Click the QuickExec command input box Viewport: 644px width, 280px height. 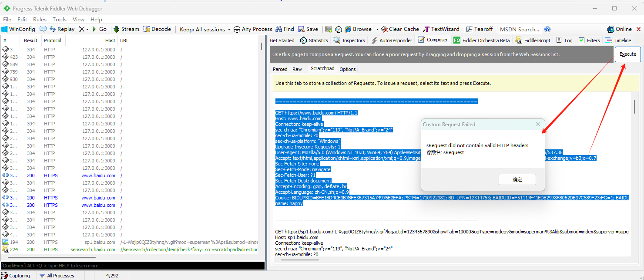pyautogui.click(x=132, y=266)
